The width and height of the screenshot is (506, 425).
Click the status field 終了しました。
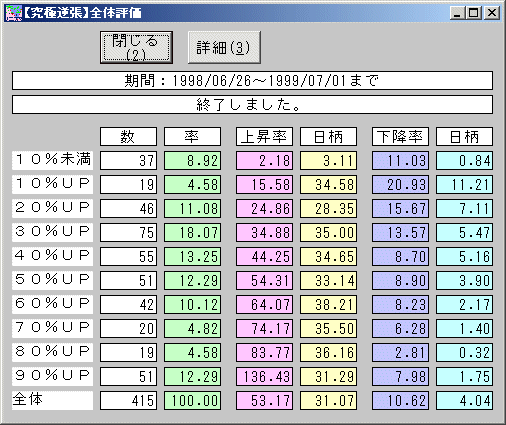252,105
